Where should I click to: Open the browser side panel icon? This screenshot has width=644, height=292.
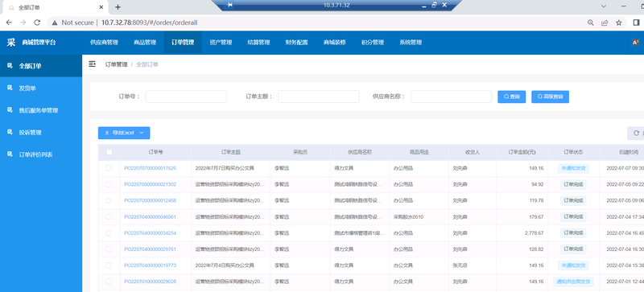click(x=637, y=23)
